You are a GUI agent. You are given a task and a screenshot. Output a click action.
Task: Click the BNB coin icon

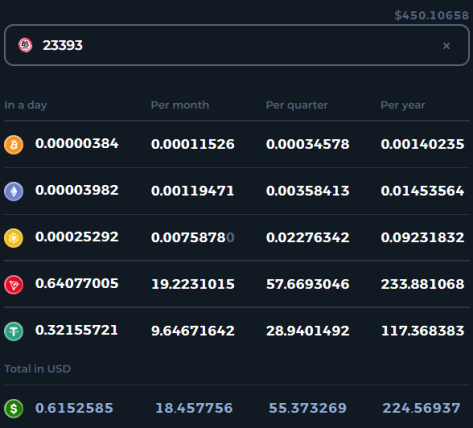click(14, 238)
